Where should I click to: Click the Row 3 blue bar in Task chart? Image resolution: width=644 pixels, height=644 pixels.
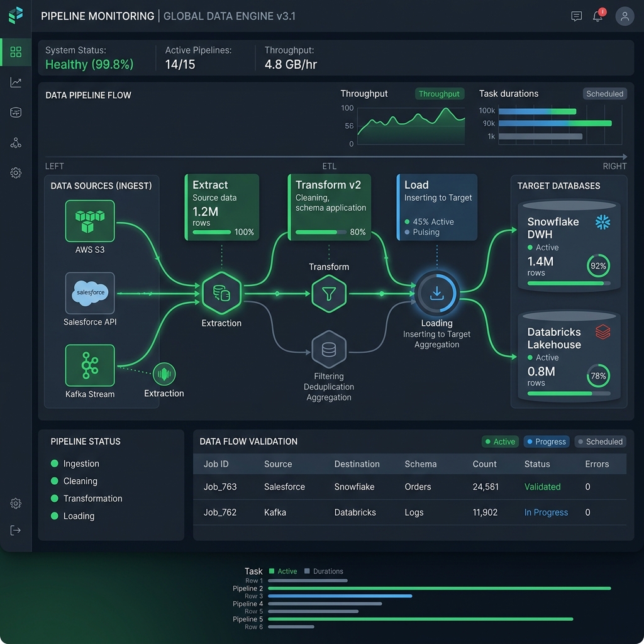coord(340,596)
